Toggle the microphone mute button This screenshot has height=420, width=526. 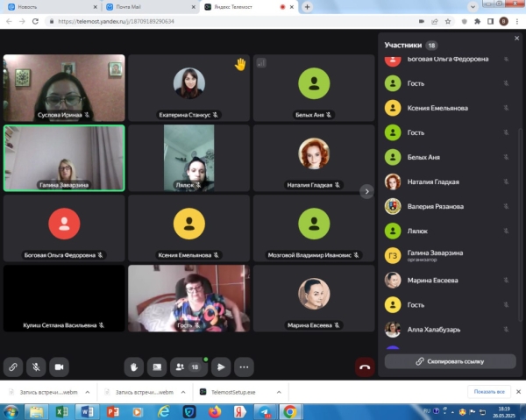36,367
